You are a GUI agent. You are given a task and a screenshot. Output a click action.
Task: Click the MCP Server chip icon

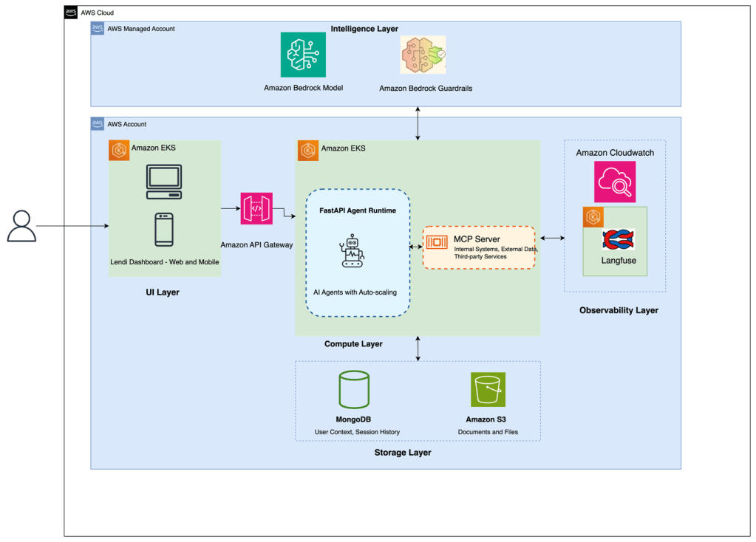(x=435, y=242)
